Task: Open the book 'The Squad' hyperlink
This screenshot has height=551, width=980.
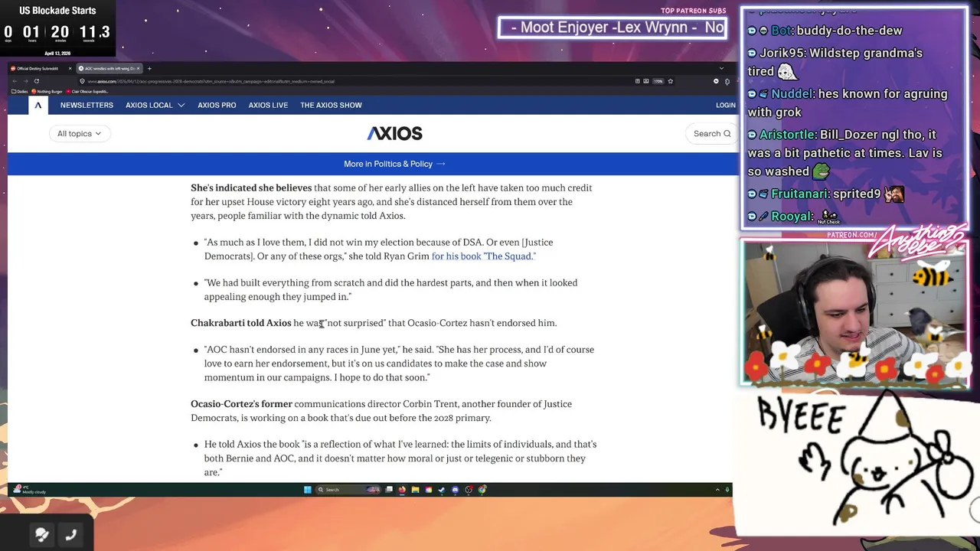Action: click(483, 256)
